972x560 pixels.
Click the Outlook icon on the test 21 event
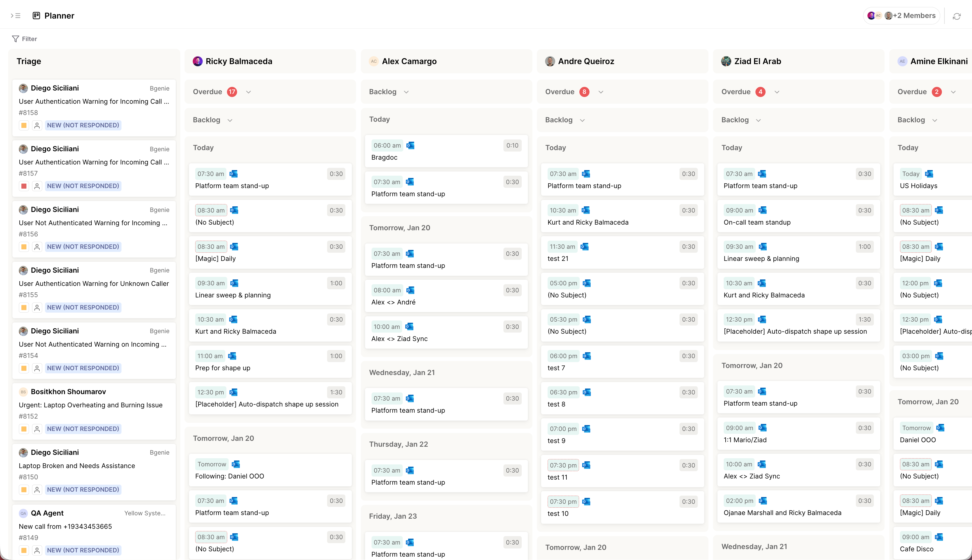(584, 247)
